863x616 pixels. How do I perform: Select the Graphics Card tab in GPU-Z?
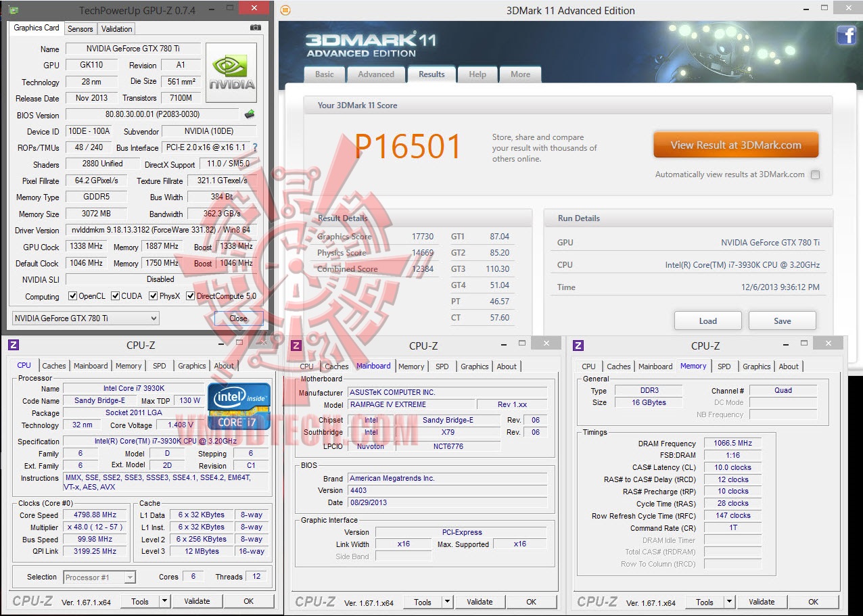pyautogui.click(x=37, y=28)
